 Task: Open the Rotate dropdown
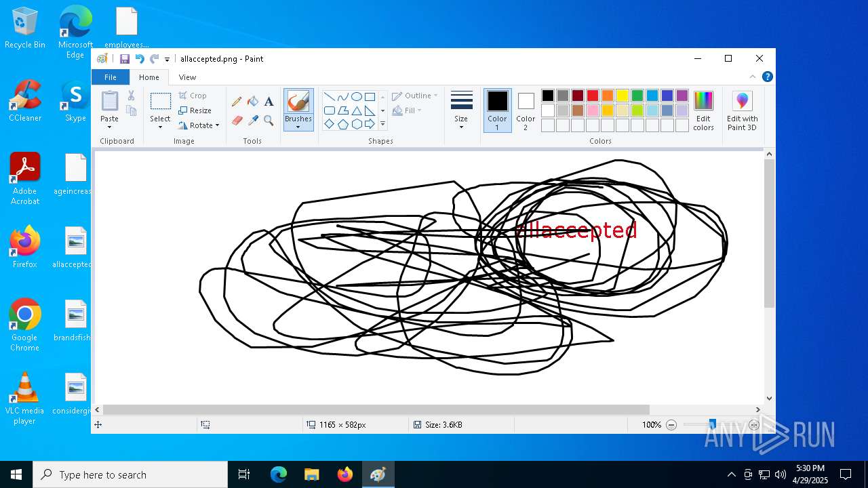coord(199,125)
